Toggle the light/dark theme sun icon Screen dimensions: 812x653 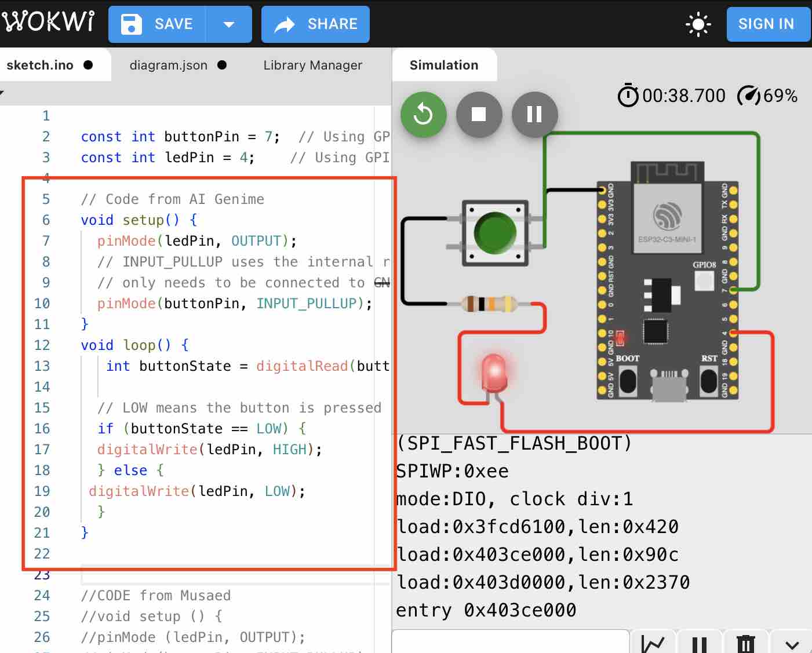click(x=698, y=24)
